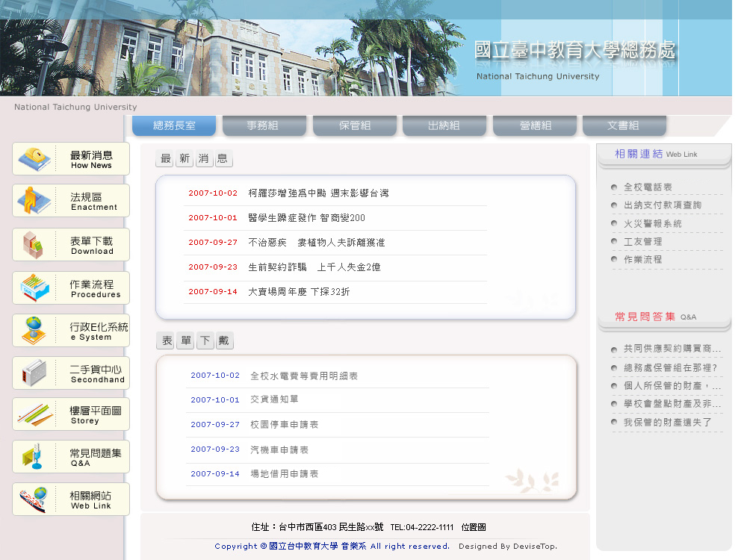Viewport: 747px width, 560px height.
Task: Click the 二手貨中心 Secondhand icon
Action: [34, 373]
